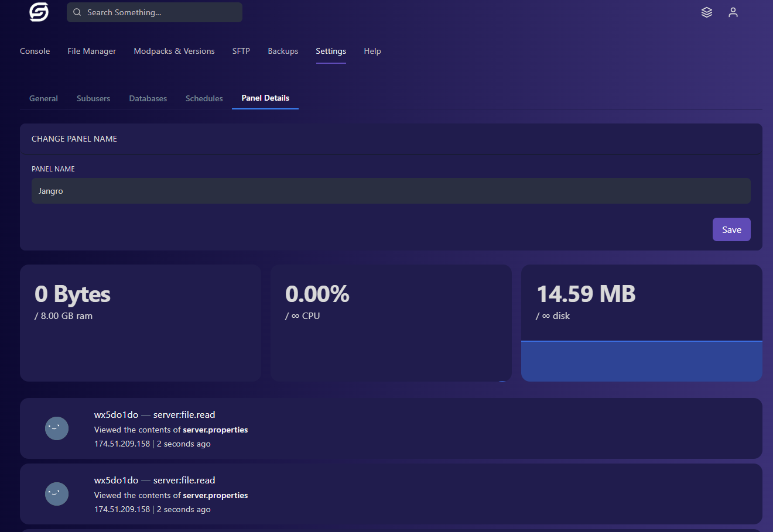773x532 pixels.
Task: Open the Help tab
Action: 372,51
